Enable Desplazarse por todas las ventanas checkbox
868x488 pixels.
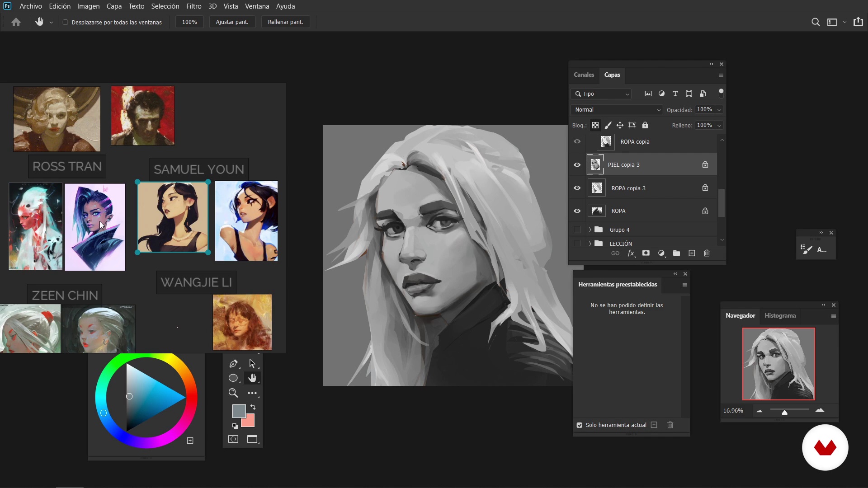tap(66, 22)
